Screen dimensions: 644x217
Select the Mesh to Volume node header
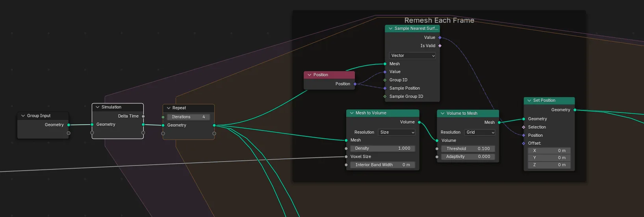(382, 113)
